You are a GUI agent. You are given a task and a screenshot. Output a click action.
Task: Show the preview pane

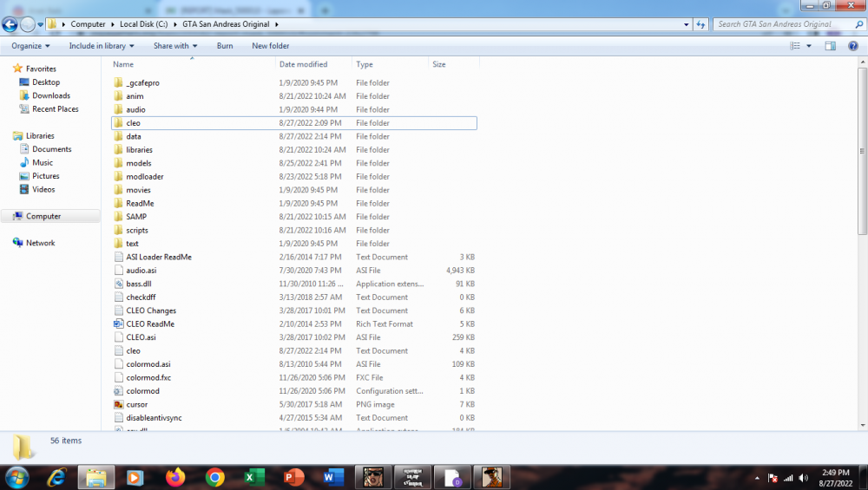pyautogui.click(x=831, y=46)
